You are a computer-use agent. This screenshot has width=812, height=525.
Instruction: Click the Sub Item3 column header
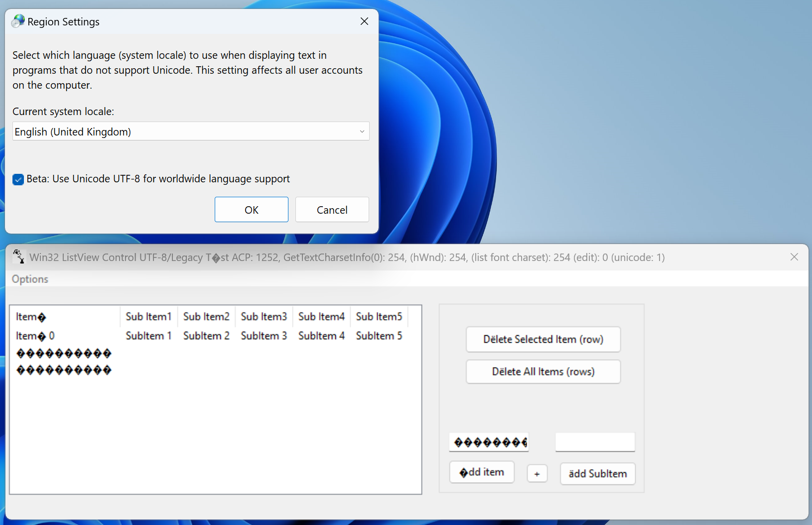[x=264, y=316]
